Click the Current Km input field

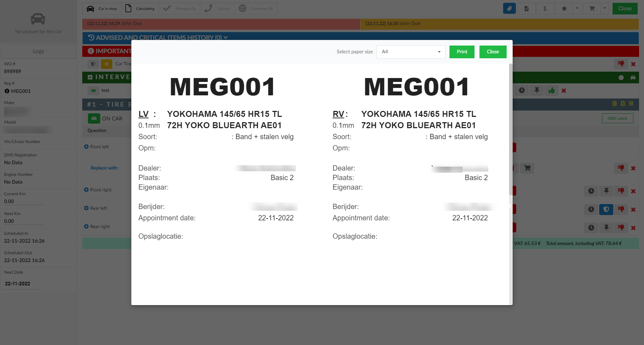24,201
